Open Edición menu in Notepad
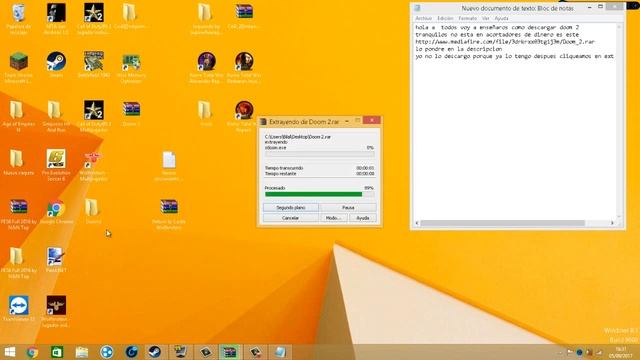The image size is (640, 360). pos(445,18)
